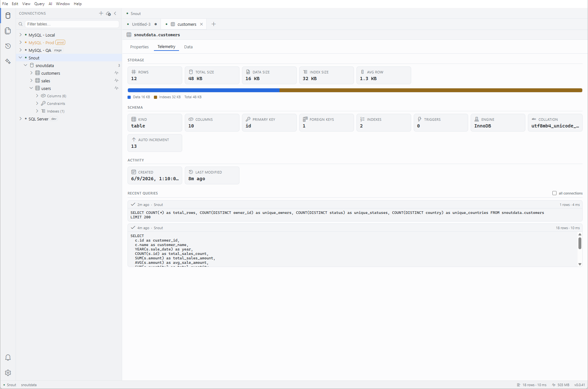The image size is (588, 389).
Task: Click the COLLATION utf8mb4_unicode card
Action: point(555,123)
